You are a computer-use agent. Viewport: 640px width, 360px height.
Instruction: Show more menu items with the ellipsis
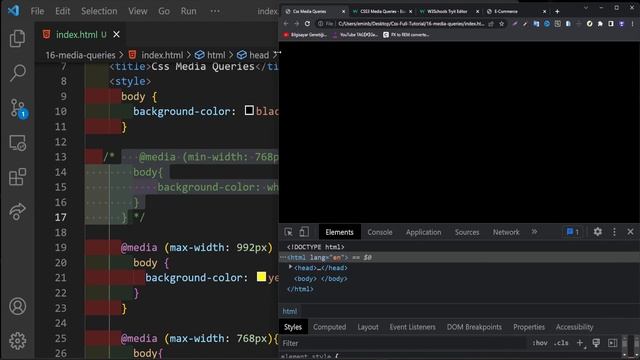click(x=215, y=11)
